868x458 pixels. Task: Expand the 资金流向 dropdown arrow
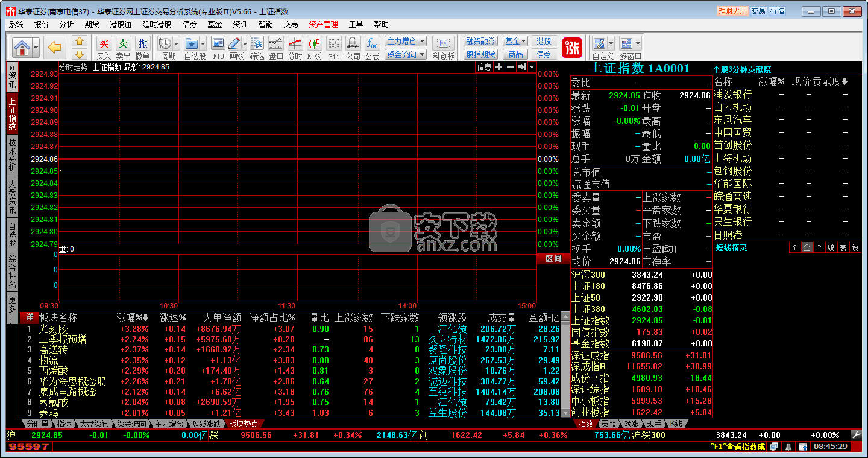(x=422, y=54)
